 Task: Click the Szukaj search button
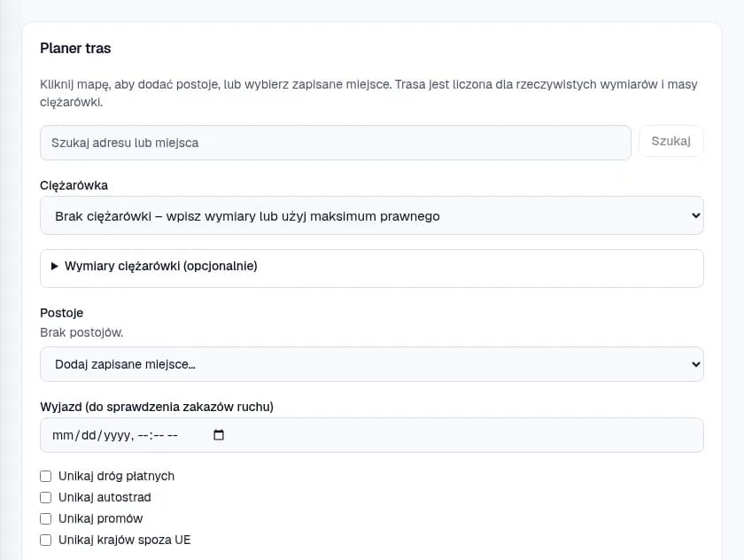pyautogui.click(x=671, y=141)
